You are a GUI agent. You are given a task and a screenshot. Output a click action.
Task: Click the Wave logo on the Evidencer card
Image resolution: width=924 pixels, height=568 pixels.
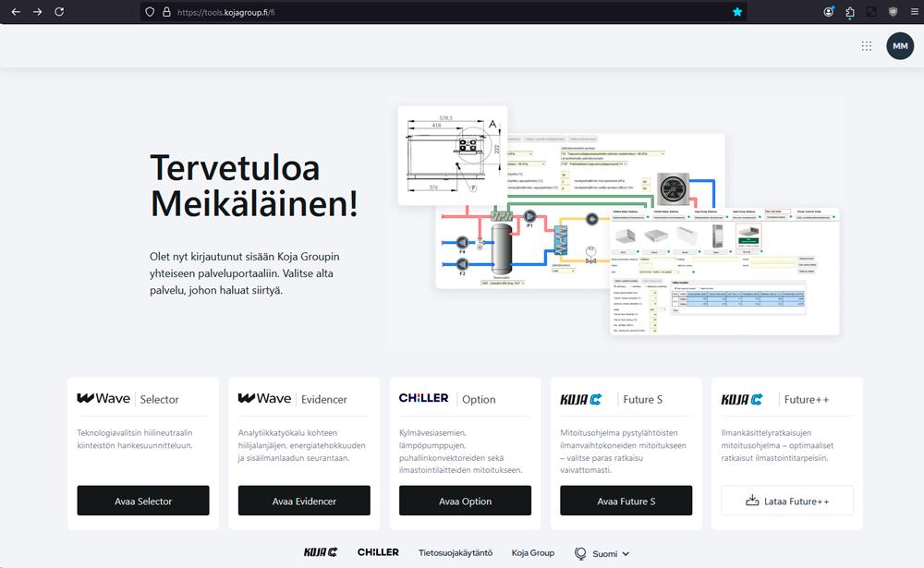coord(264,399)
